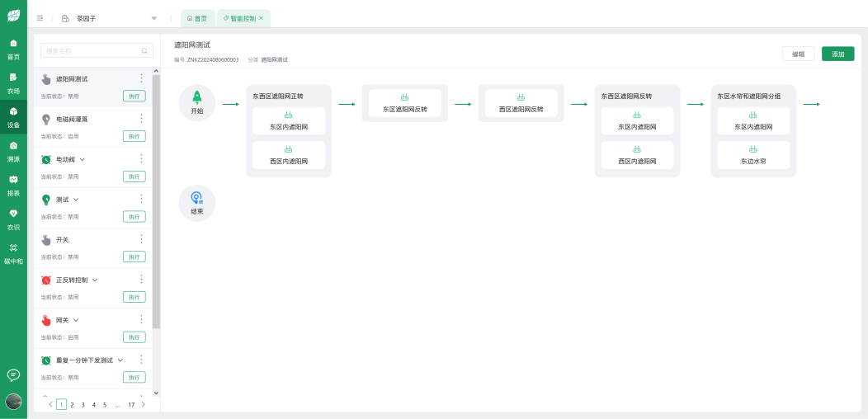Select the 东区遮阳网反转 device card
This screenshot has height=419, width=868.
(x=404, y=103)
